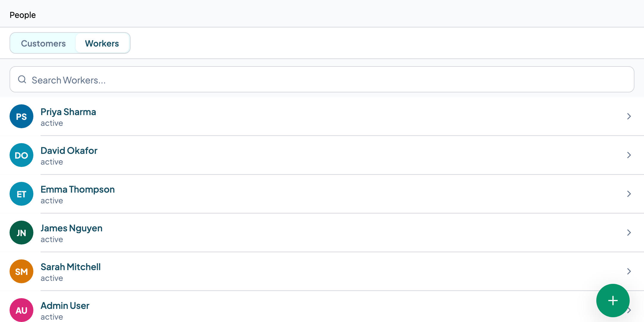Open Sarah Mitchell row chevron
The width and height of the screenshot is (644, 322).
[x=629, y=271]
